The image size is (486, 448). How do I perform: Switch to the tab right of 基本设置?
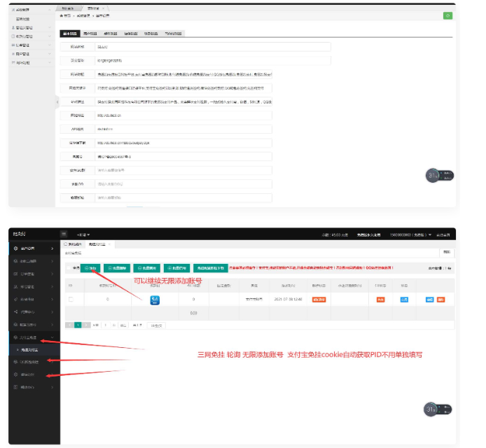(x=90, y=33)
